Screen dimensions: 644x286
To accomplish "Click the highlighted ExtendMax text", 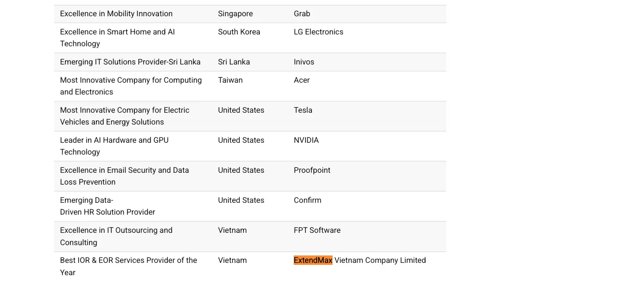I will [313, 260].
